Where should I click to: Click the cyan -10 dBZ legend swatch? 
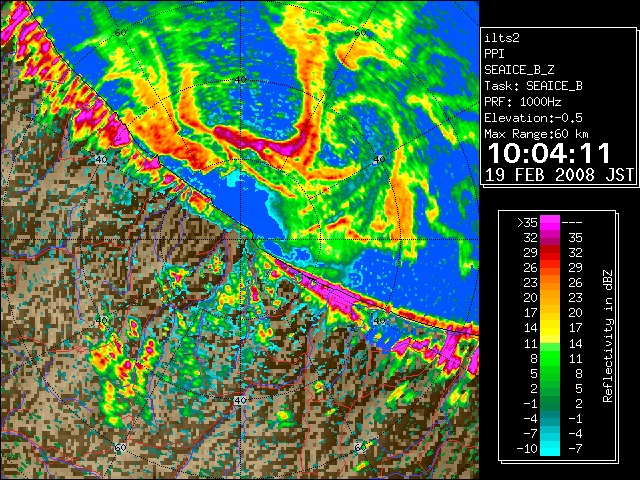(550, 449)
